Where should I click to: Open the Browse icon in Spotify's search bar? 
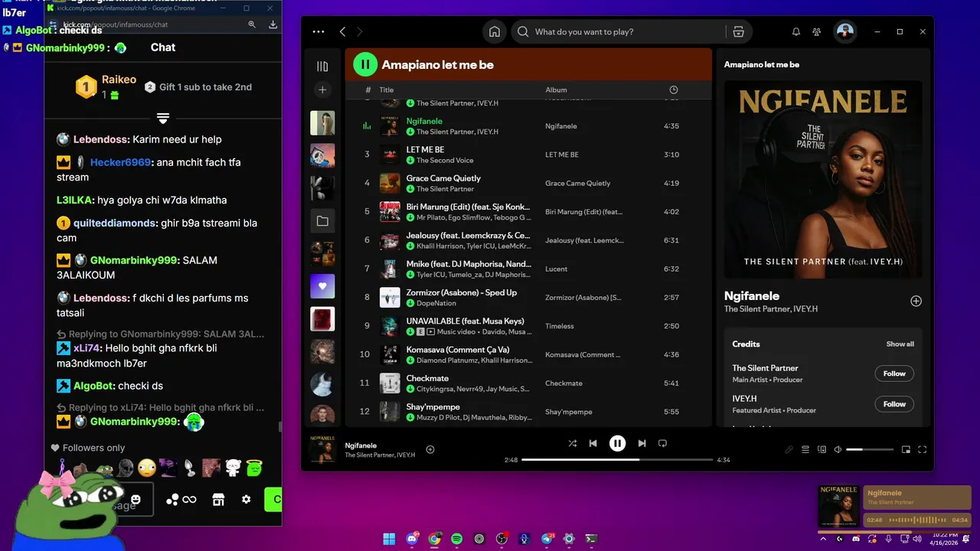[738, 31]
